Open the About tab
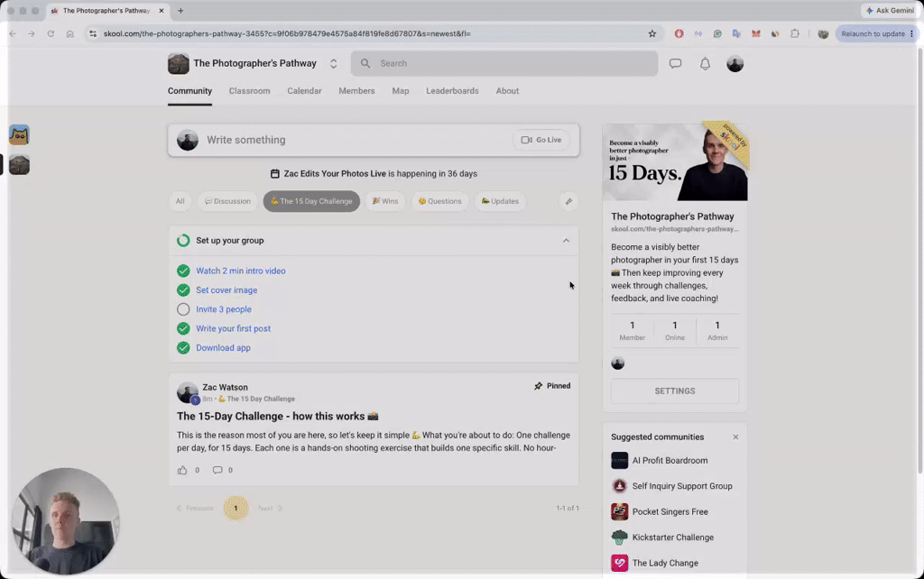This screenshot has height=579, width=924. 507,91
